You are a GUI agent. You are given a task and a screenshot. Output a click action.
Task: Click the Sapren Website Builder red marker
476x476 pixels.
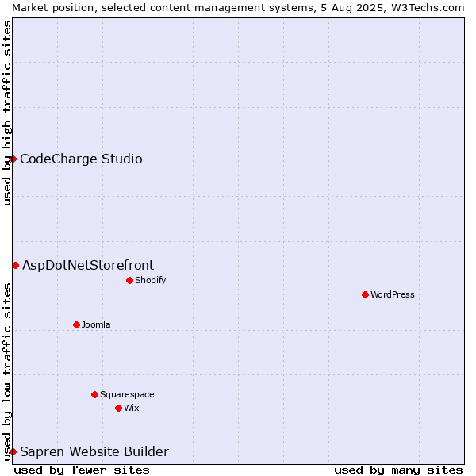pyautogui.click(x=13, y=451)
